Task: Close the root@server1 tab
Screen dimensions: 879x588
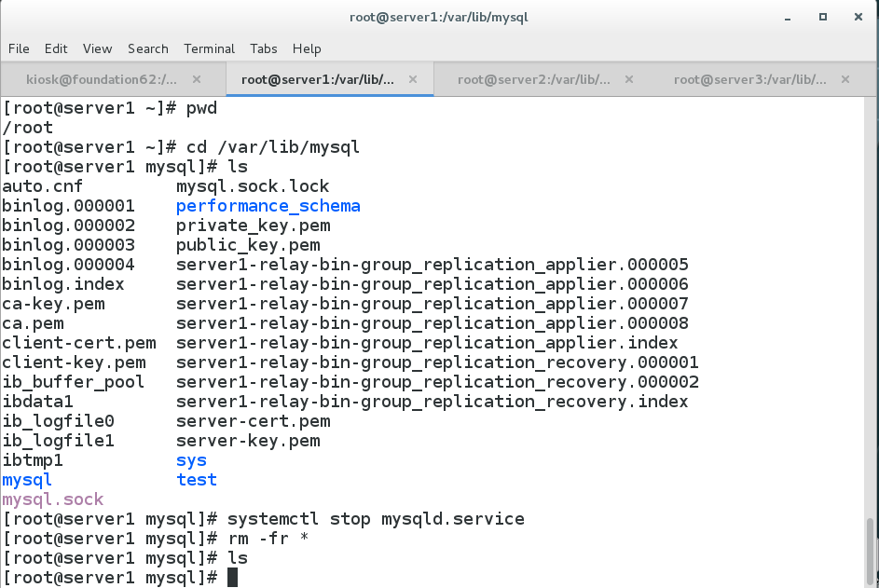Action: [413, 79]
